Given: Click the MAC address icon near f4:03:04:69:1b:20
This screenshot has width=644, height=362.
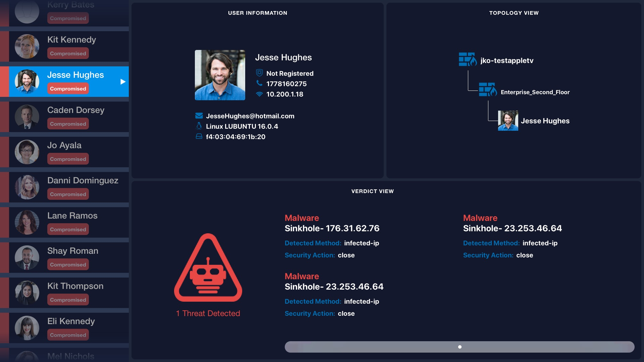Looking at the screenshot, I should [x=199, y=137].
